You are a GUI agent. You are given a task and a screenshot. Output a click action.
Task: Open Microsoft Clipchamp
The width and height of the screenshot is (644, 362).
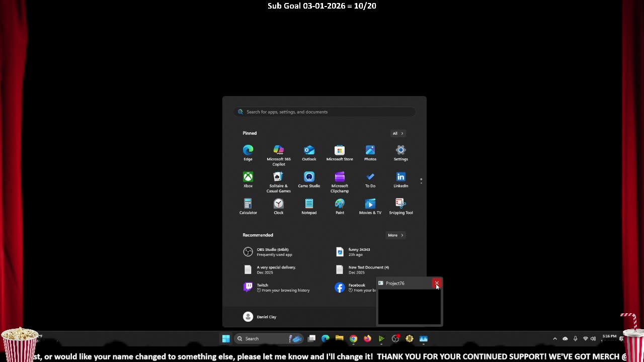point(340,182)
